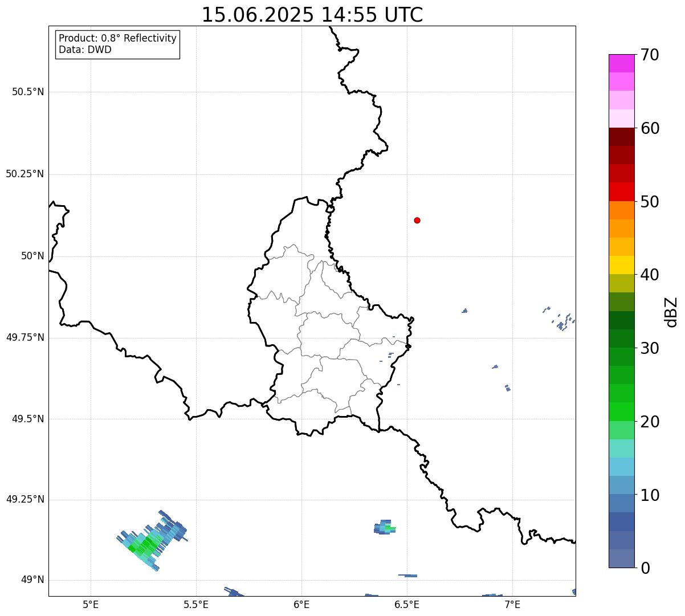Viewport: 685px width, 616px height.
Task: Click the radar echo cluster near 7.25°E 49.8°N
Action: 560,320
